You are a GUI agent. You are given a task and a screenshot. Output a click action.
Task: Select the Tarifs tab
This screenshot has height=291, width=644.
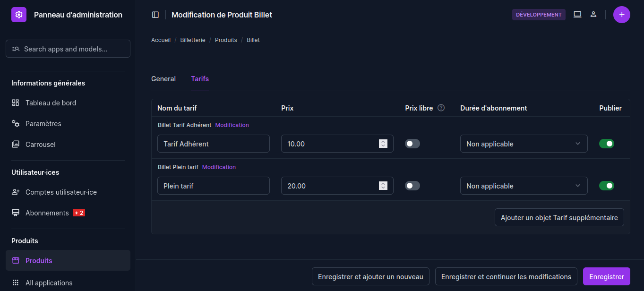coord(200,79)
